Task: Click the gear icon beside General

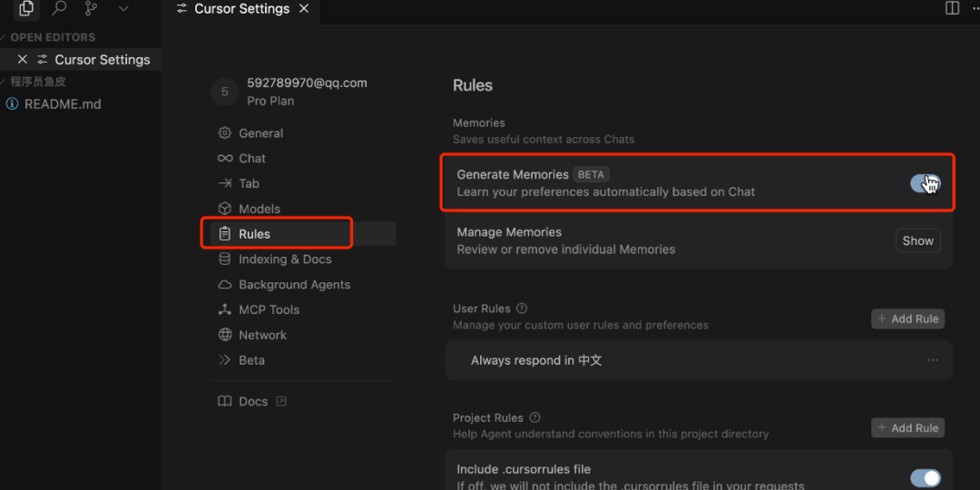Action: point(224,133)
